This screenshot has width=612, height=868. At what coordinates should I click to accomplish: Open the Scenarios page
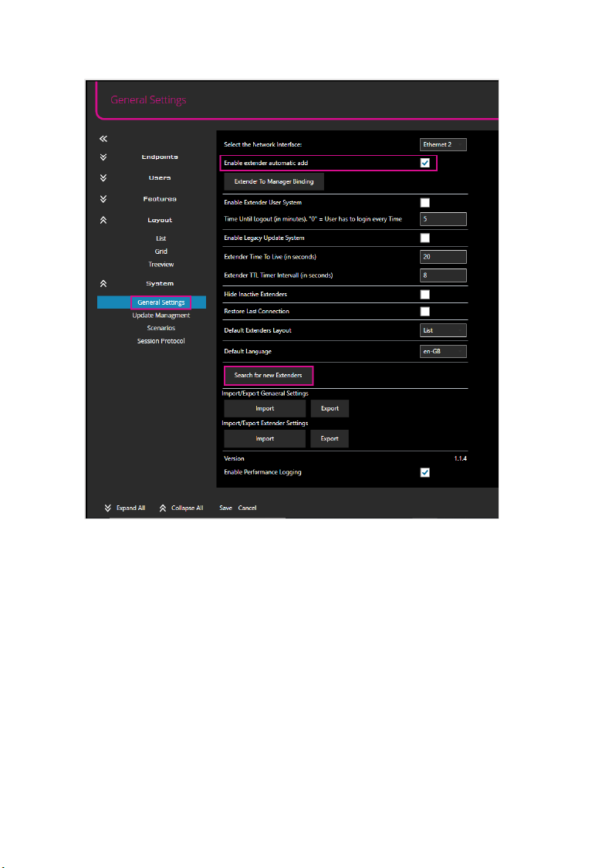pos(161,328)
